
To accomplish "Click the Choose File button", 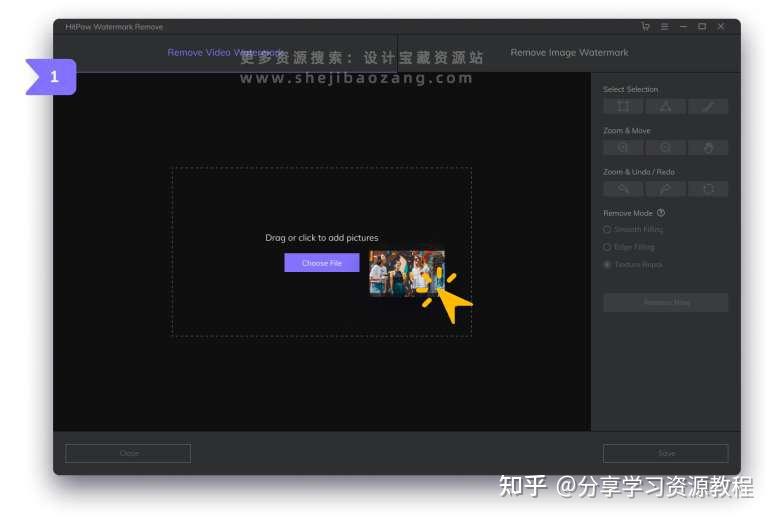I will [x=322, y=263].
